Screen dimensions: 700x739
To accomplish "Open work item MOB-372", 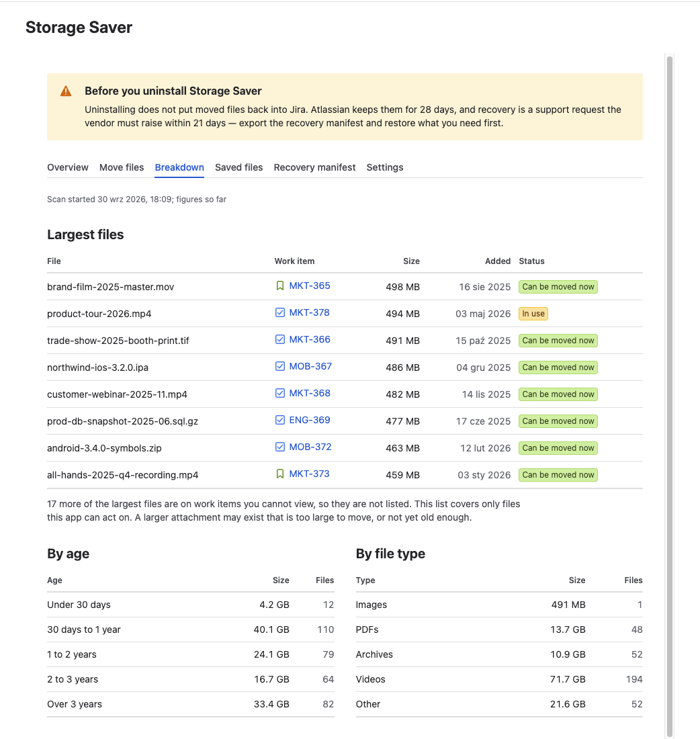I will pyautogui.click(x=310, y=447).
